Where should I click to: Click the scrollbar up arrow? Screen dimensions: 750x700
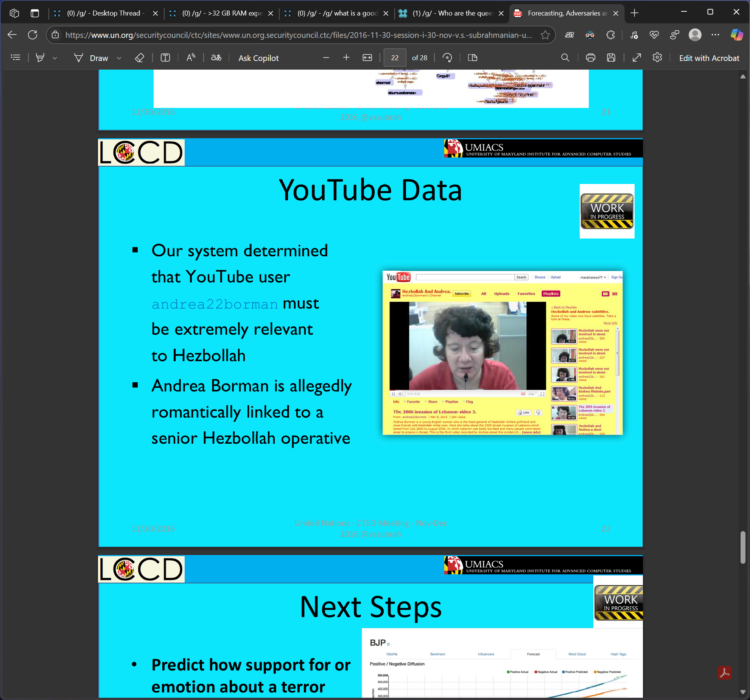coord(743,76)
